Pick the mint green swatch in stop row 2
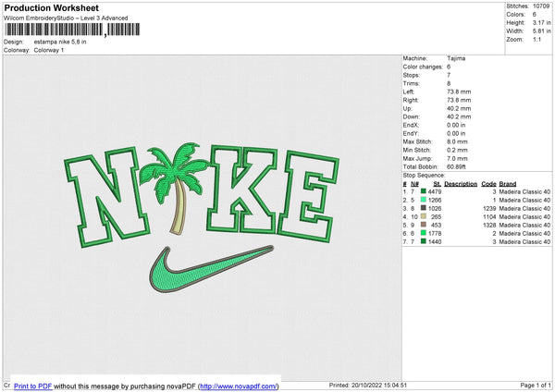Viewport: 555px width, 392px height. tap(424, 200)
